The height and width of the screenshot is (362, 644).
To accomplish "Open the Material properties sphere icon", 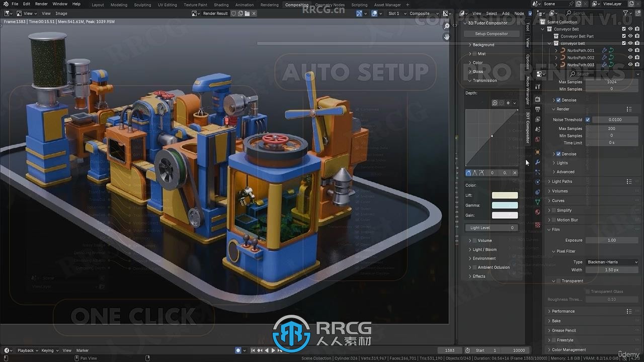I will [x=538, y=212].
